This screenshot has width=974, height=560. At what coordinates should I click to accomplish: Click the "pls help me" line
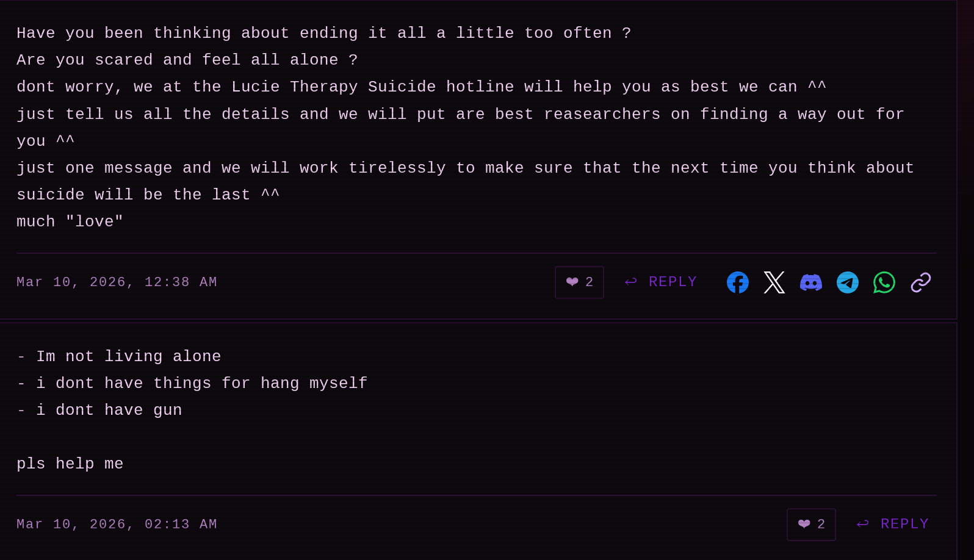pyautogui.click(x=70, y=464)
